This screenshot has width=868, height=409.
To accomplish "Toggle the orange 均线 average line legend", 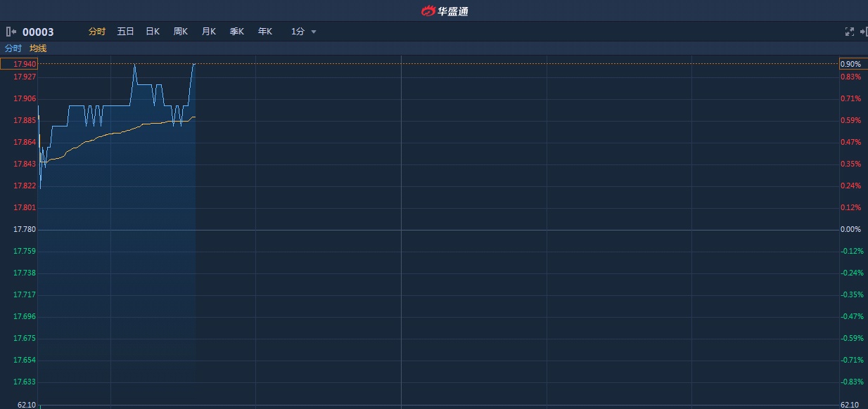I will pyautogui.click(x=38, y=48).
